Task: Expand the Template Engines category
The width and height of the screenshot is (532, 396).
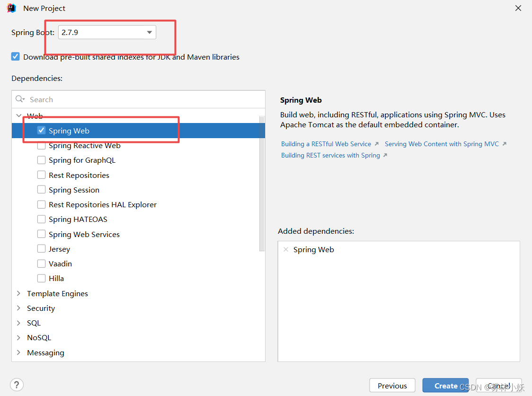Action: click(18, 293)
